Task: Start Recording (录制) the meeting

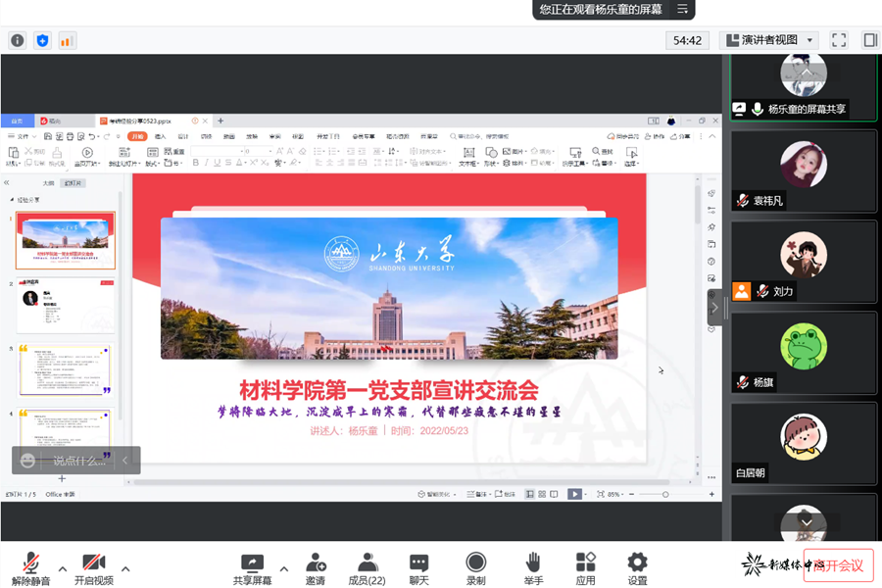Action: click(476, 567)
